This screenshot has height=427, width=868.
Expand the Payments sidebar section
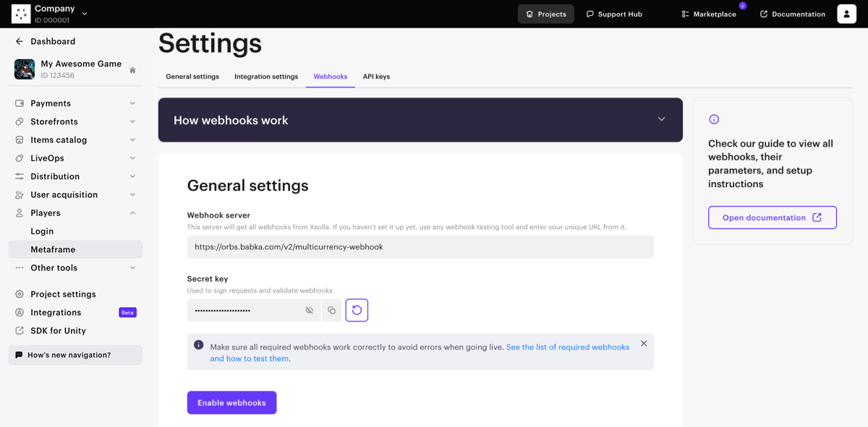point(132,103)
